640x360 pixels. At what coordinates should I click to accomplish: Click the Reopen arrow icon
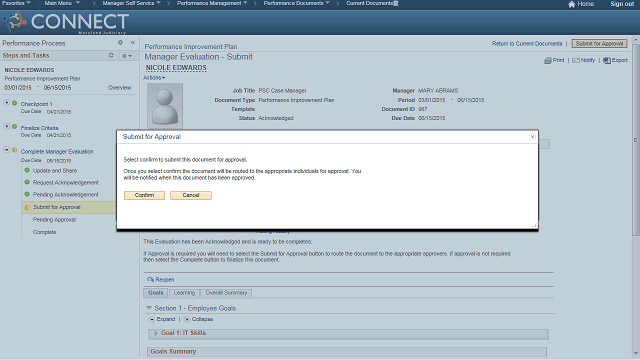pos(150,280)
